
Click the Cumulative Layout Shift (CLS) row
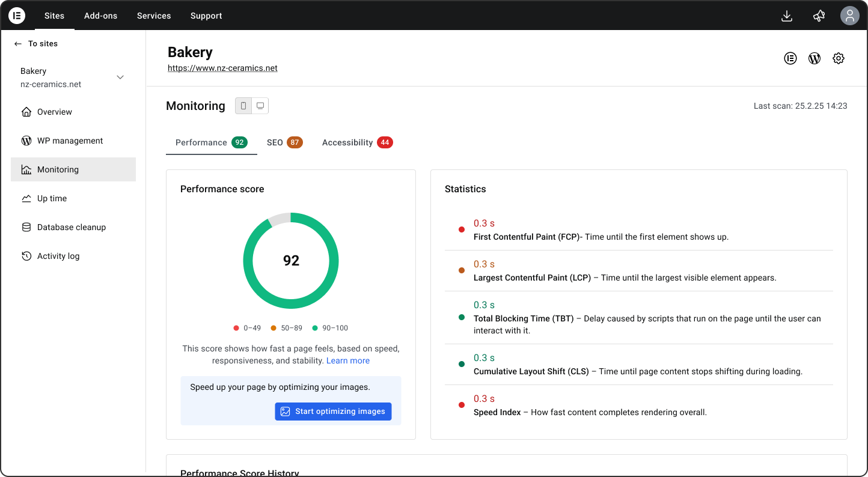pos(639,365)
